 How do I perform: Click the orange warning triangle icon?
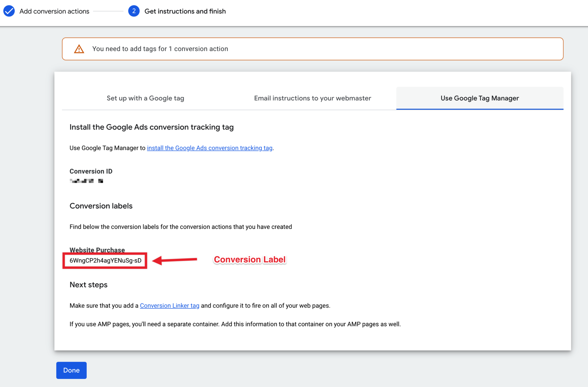[x=79, y=49]
